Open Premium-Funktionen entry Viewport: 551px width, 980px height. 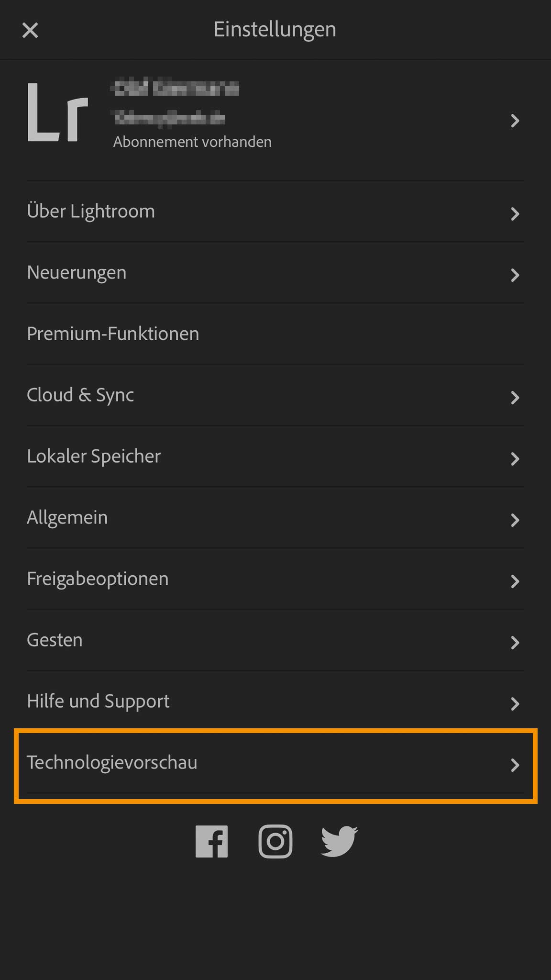[x=113, y=334]
